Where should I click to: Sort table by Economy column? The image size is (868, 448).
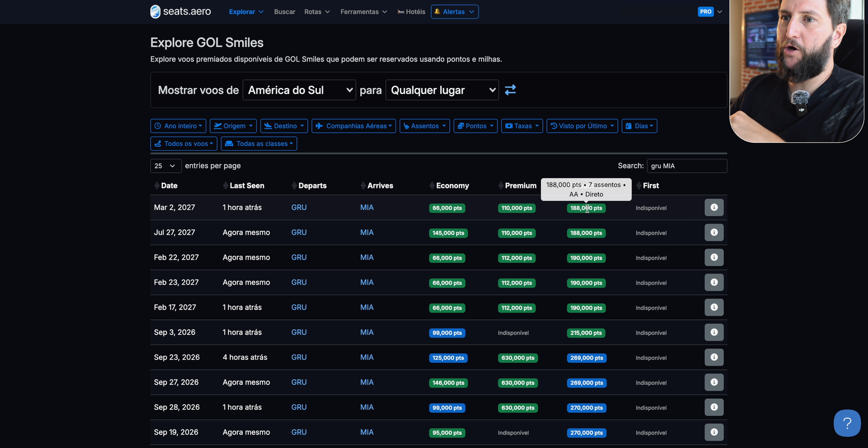pyautogui.click(x=452, y=186)
